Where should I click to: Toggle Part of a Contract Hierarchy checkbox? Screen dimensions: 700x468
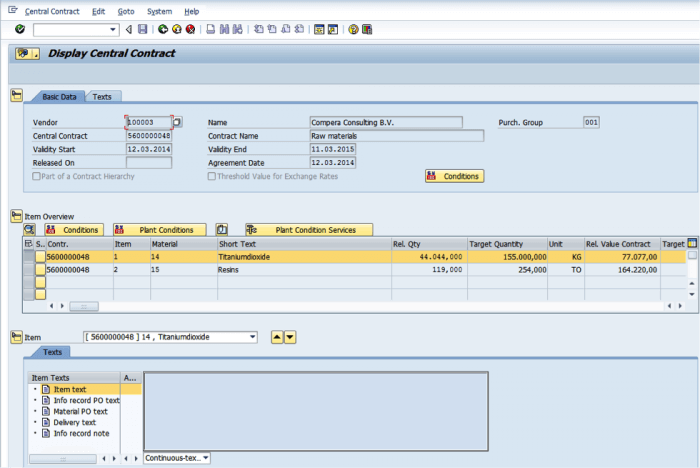coord(36,176)
